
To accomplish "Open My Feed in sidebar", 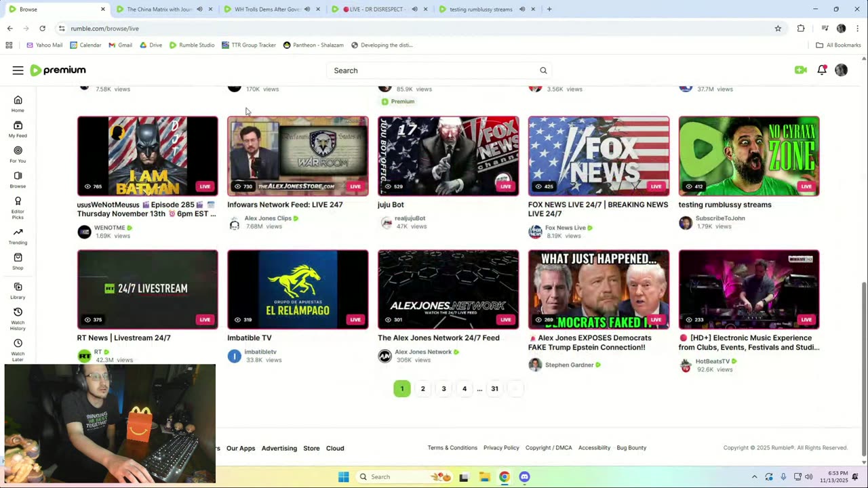I will (18, 129).
